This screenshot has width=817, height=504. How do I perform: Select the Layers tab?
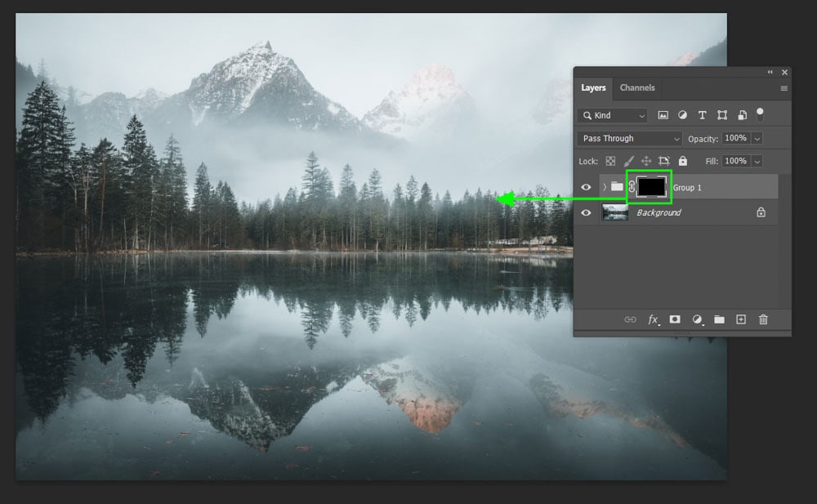[593, 87]
